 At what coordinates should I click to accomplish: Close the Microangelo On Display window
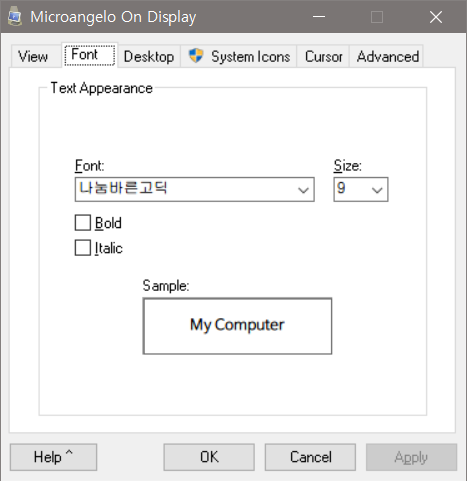436,17
